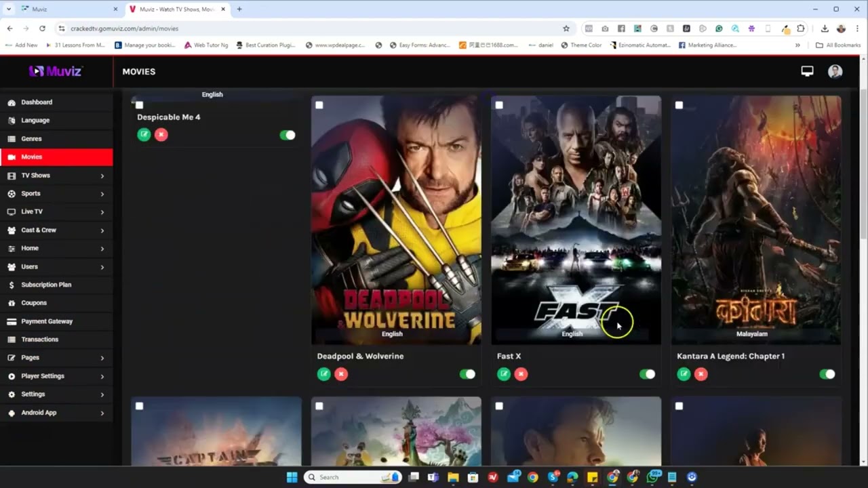Click the Deadpool & Wolverine poster
This screenshot has height=488, width=868.
[396, 220]
